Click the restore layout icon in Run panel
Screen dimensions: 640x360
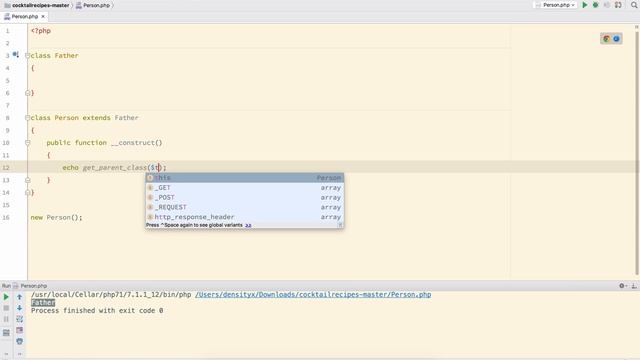pos(6,333)
